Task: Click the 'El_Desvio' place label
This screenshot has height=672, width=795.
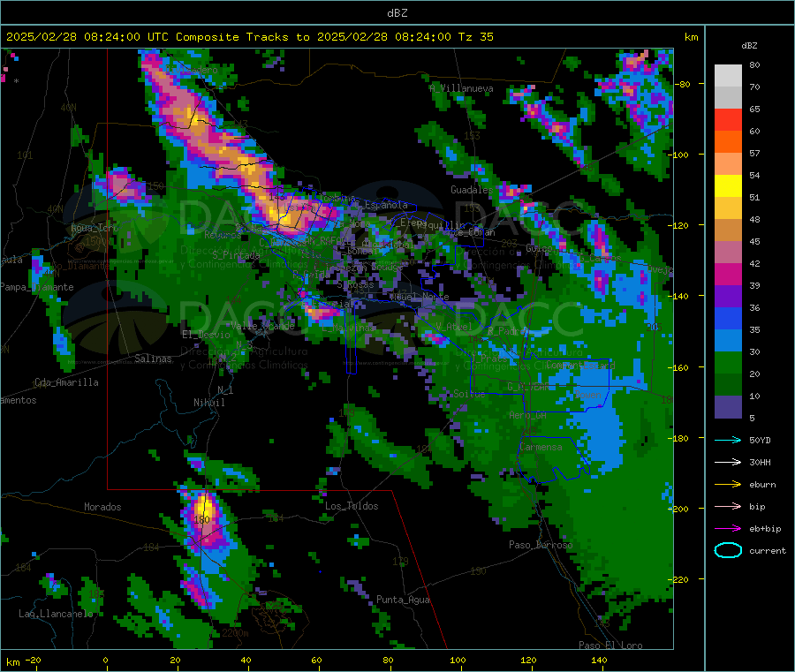Action: tap(206, 335)
